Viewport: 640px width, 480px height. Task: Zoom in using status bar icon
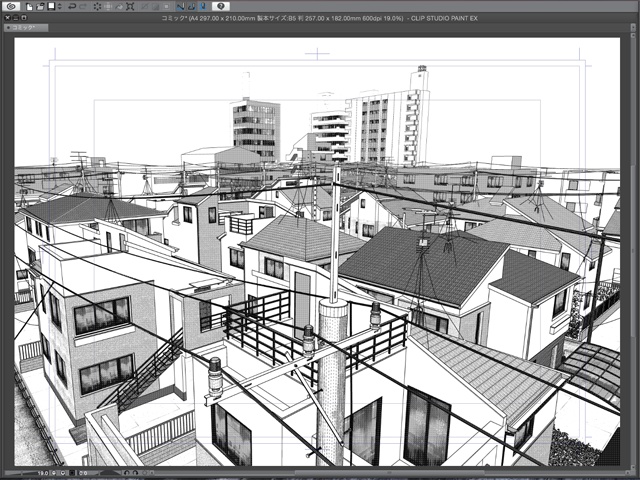(63, 473)
